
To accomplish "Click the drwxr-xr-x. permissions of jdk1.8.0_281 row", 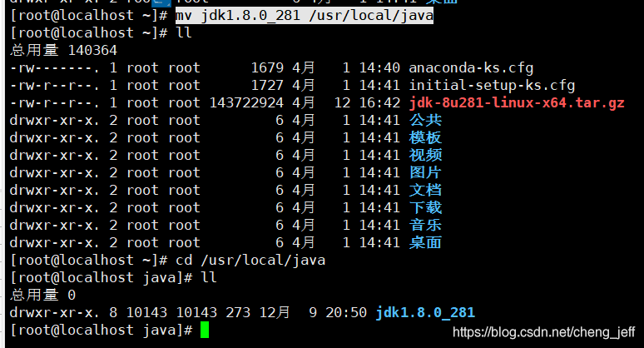I will [55, 313].
